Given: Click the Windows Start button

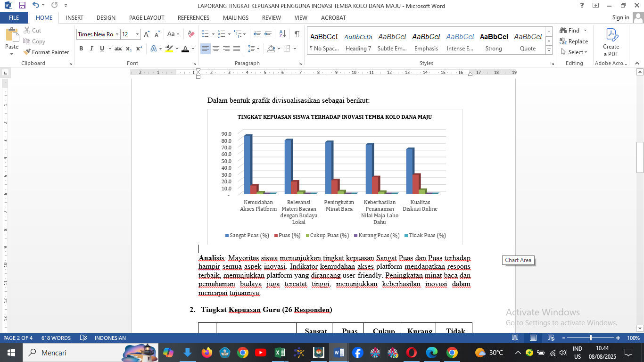Looking at the screenshot, I should coord(11,353).
